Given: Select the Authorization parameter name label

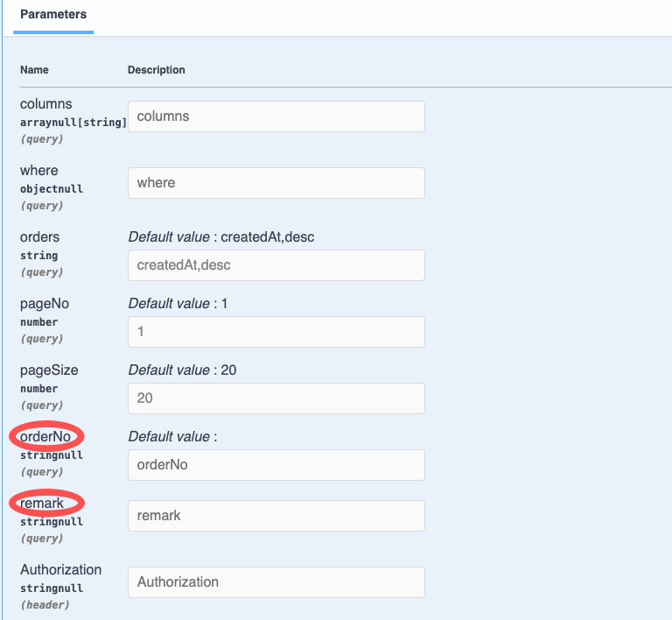Looking at the screenshot, I should [60, 570].
